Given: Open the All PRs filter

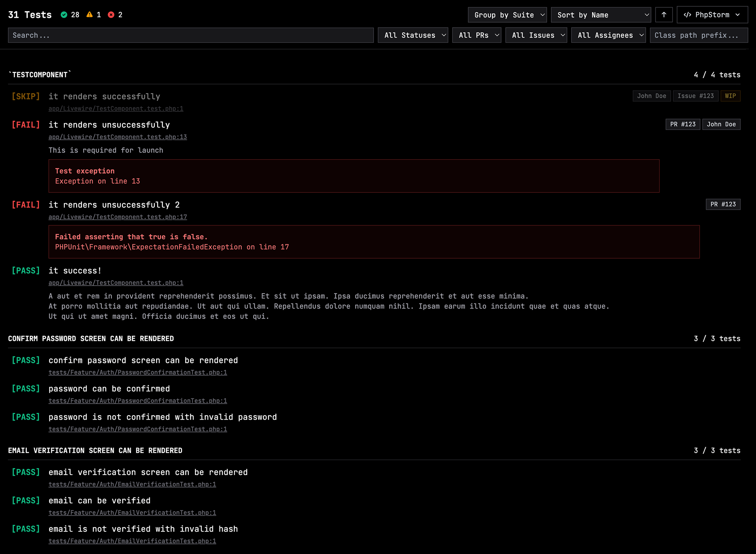Looking at the screenshot, I should [476, 35].
